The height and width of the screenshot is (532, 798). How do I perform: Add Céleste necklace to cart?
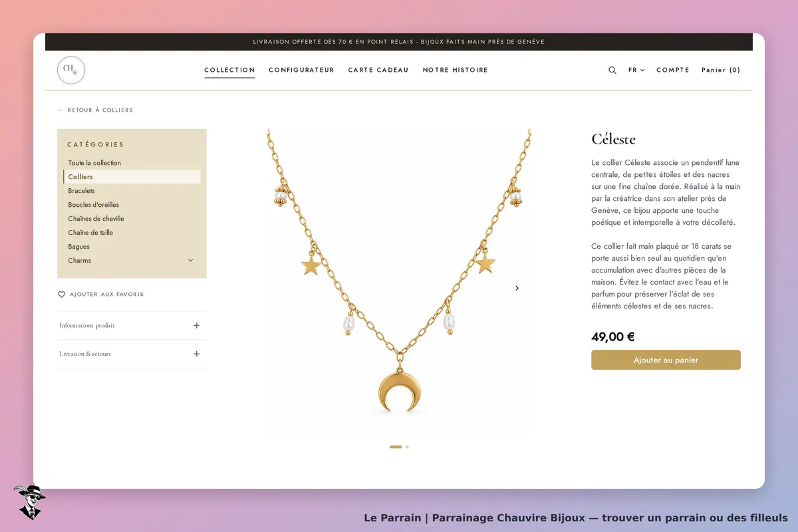[666, 360]
